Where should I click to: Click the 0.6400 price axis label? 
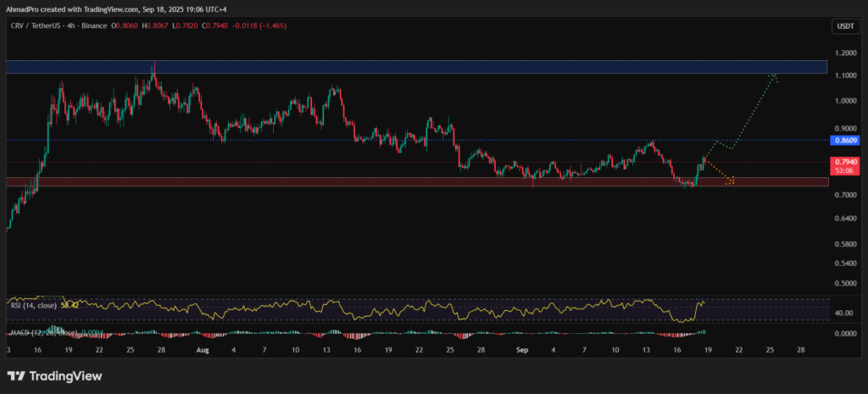[x=844, y=219]
